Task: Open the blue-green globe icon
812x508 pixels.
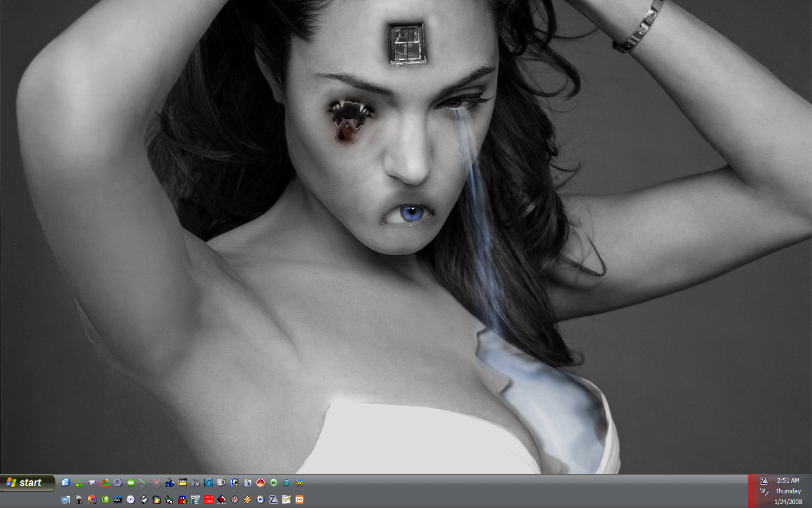Action: 286,483
